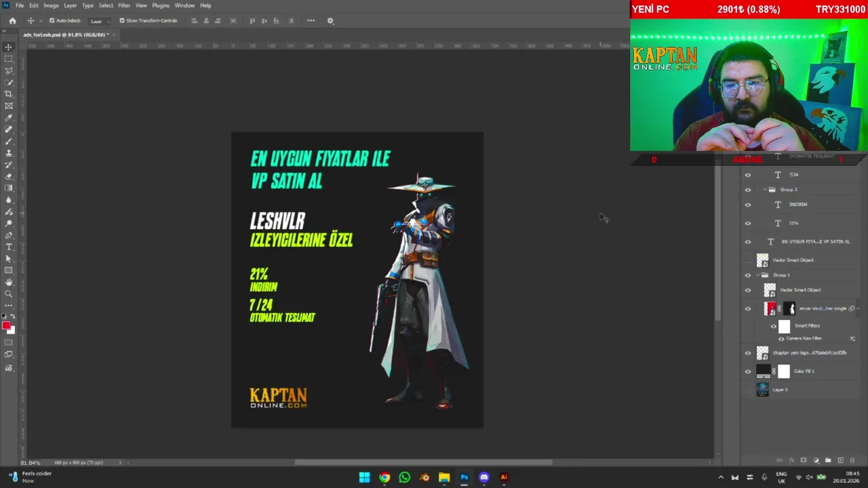Click the horizontal canvas scrollbar

pos(423,462)
